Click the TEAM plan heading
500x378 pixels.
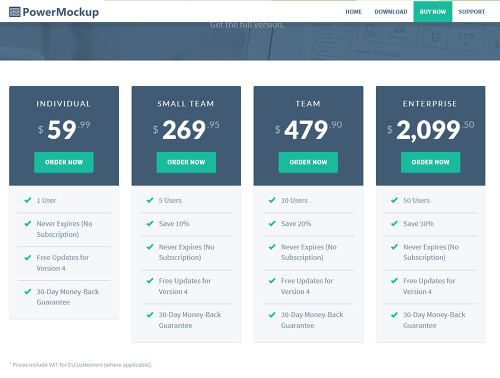click(308, 104)
